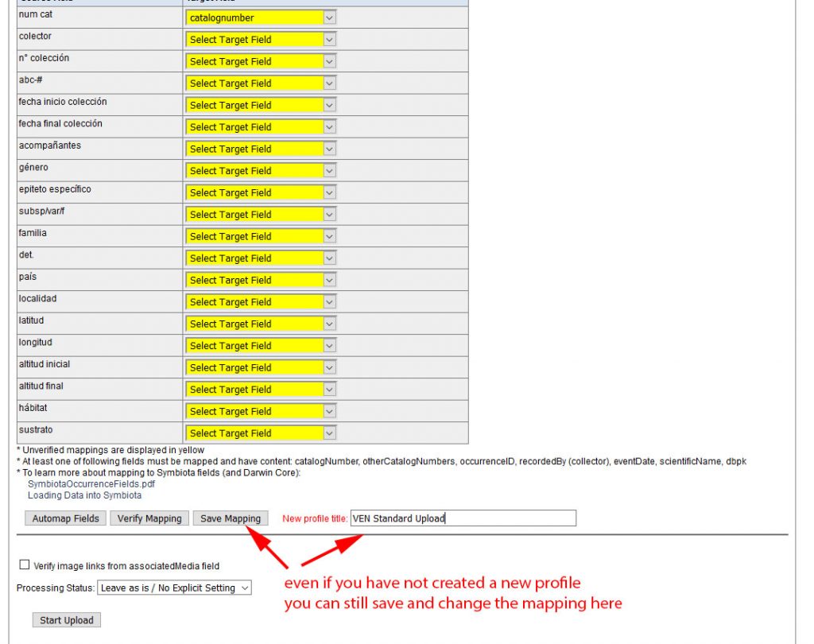Viewport: 814px width, 644px height.
Task: Click the Verify Mapping button
Action: pyautogui.click(x=149, y=518)
